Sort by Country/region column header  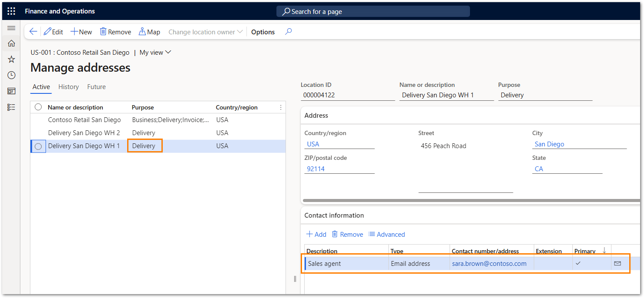[x=237, y=107]
